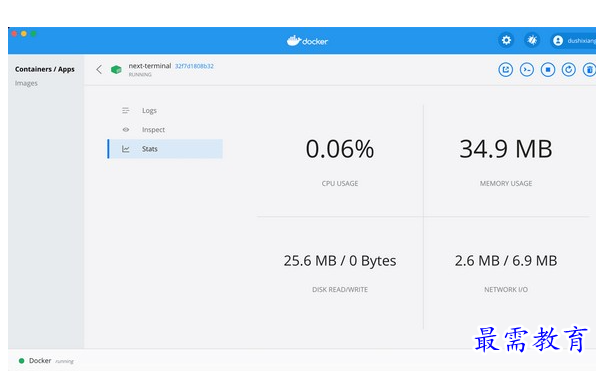Delete the container with trash icon
The width and height of the screenshot is (596, 371).
[589, 70]
